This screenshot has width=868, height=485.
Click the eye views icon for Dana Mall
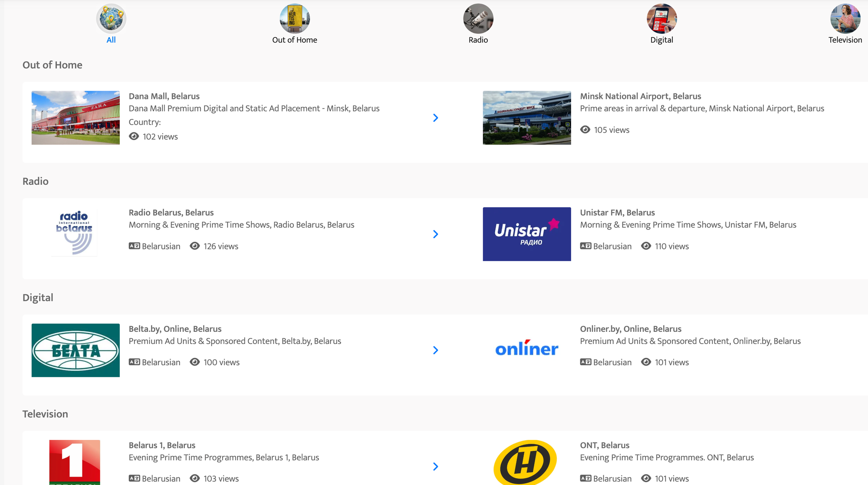click(x=134, y=136)
